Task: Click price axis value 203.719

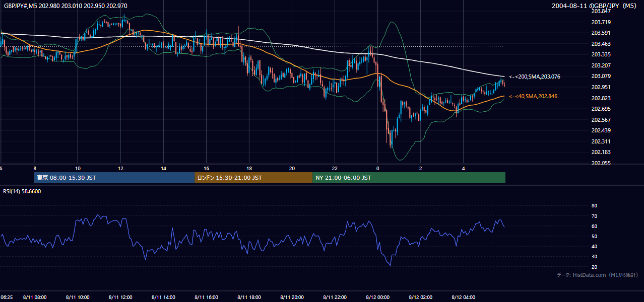Action: 601,22
